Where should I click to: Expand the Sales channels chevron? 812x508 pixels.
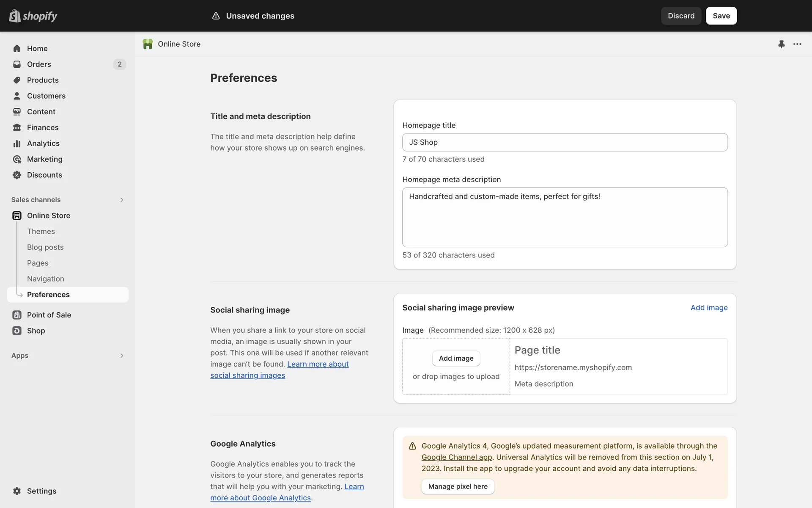click(x=122, y=200)
